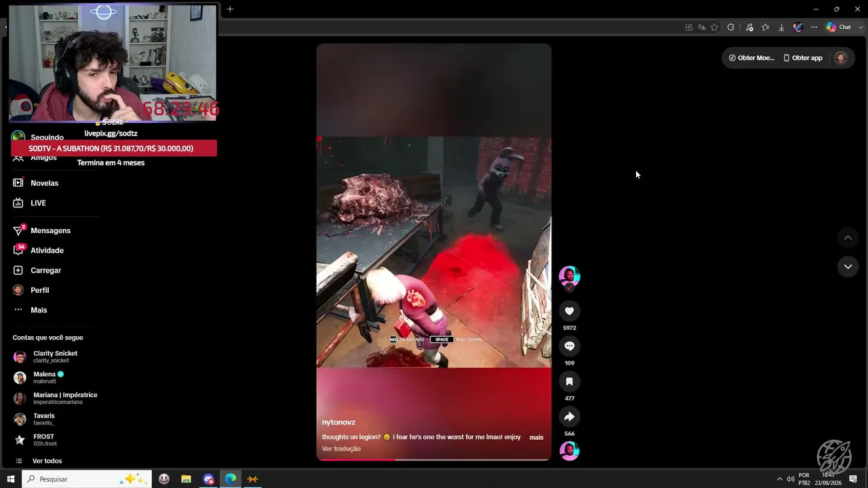Viewport: 868px width, 488px height.
Task: Expand the caption with 'mais'
Action: (536, 437)
